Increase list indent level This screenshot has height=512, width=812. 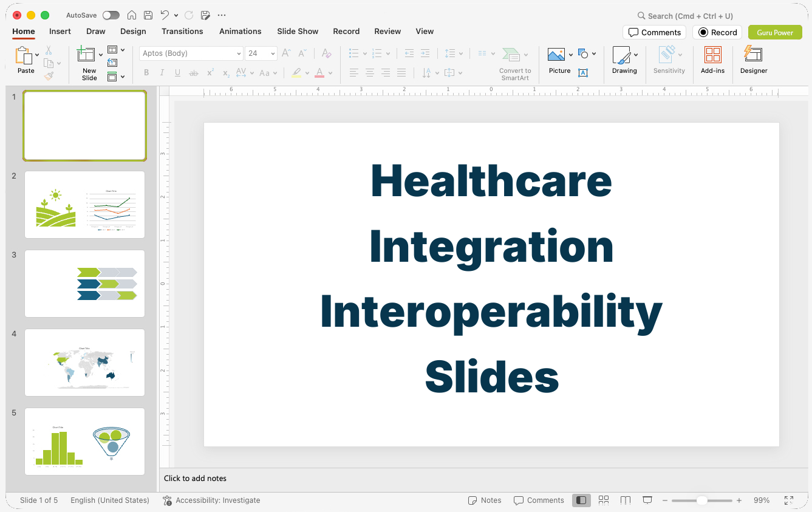[x=425, y=53]
